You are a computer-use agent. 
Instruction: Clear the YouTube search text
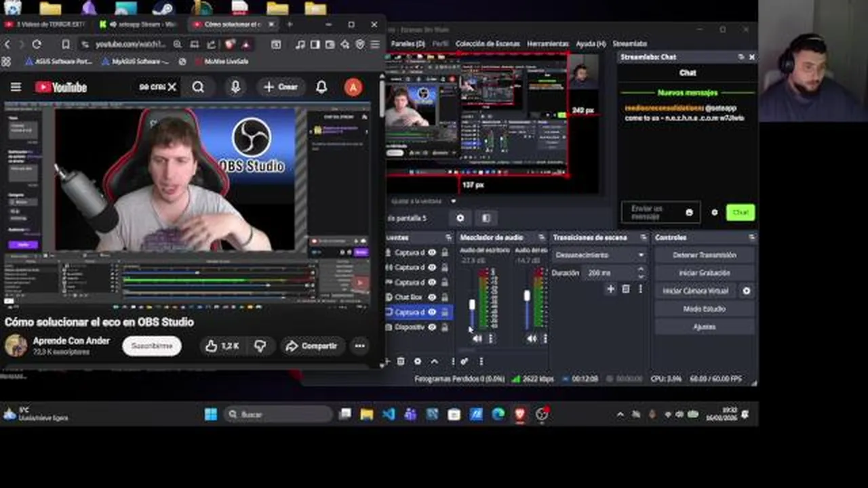point(172,87)
